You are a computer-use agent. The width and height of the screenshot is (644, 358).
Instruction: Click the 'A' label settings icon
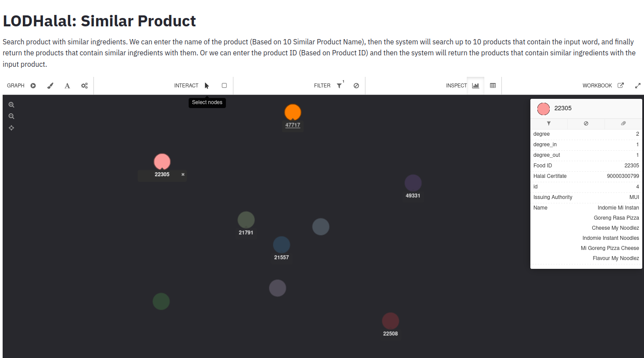pos(67,85)
